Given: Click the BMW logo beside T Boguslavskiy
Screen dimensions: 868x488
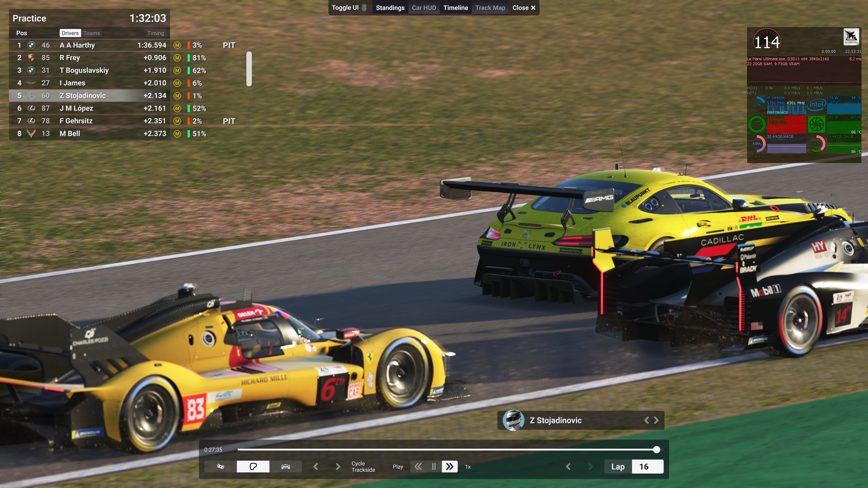Looking at the screenshot, I should 31,70.
